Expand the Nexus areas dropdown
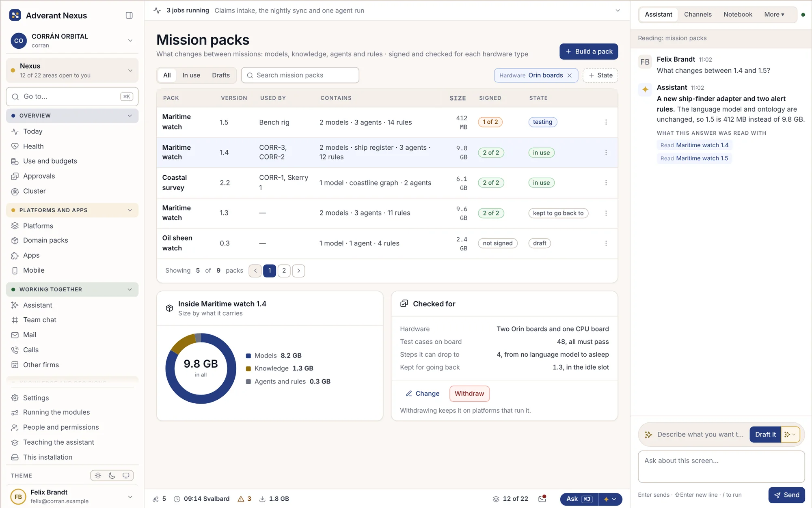812x508 pixels. (130, 71)
